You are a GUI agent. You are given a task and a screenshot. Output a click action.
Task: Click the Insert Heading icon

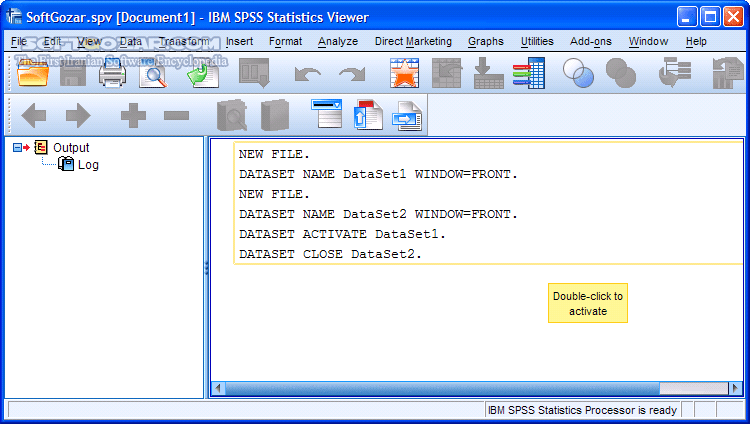(326, 113)
